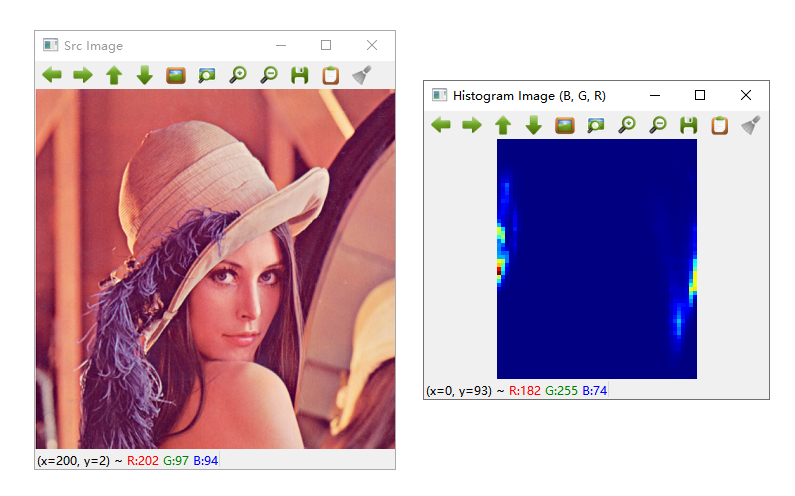795x496 pixels.
Task: Pan down in Histogram Image window
Action: coord(533,125)
